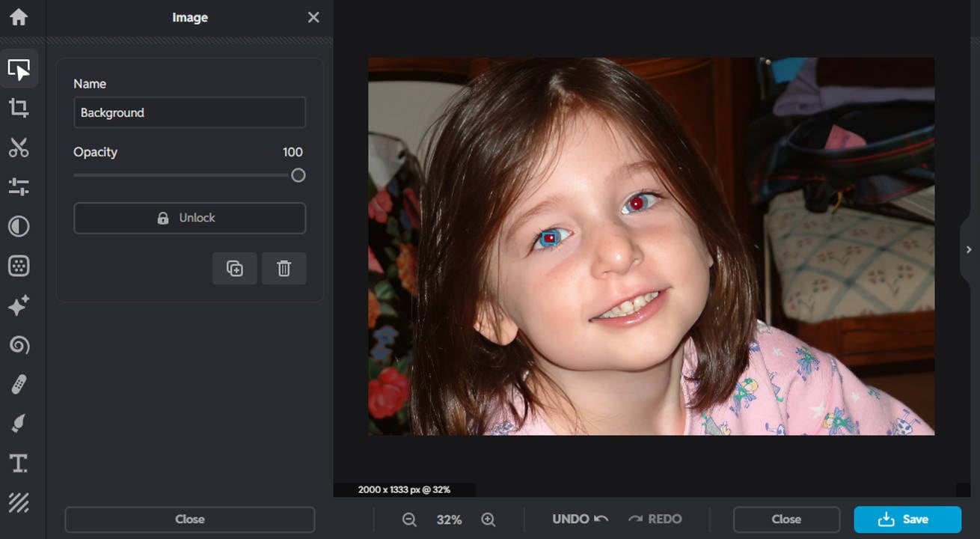The image size is (980, 539).
Task: Adjust the Opacity slider handle
Action: pos(298,175)
